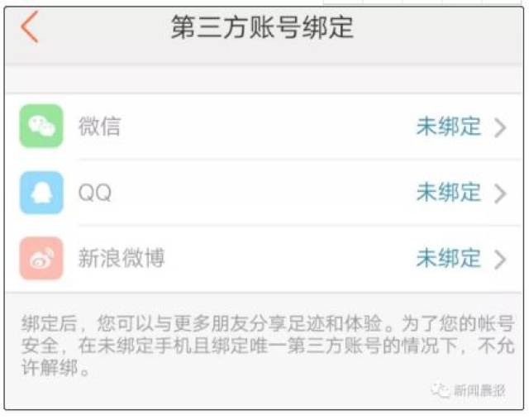Select the 微信 text label
The image size is (529, 420).
[x=99, y=126]
